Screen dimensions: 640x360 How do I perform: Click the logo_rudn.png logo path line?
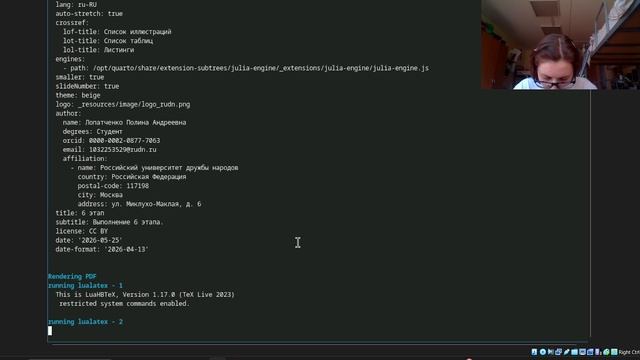(x=123, y=104)
